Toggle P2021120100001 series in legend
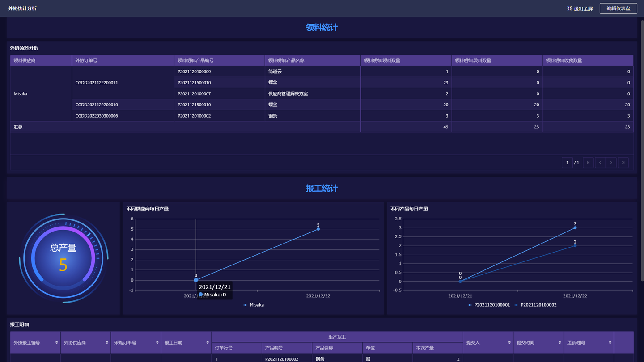 488,305
